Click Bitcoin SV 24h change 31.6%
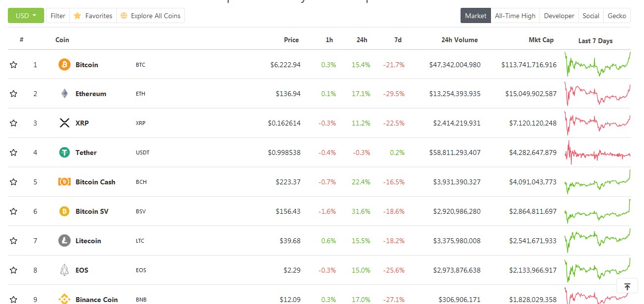Viewport: 644px width, 304px height. click(x=362, y=212)
